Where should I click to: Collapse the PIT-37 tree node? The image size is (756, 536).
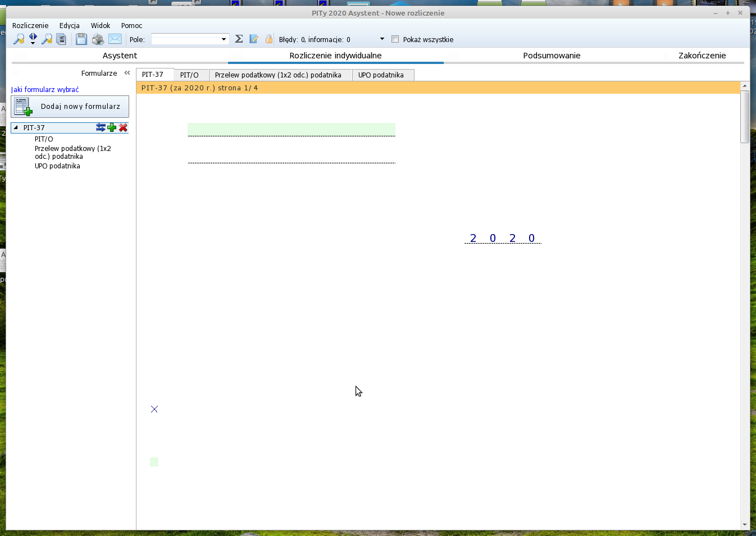[x=16, y=128]
